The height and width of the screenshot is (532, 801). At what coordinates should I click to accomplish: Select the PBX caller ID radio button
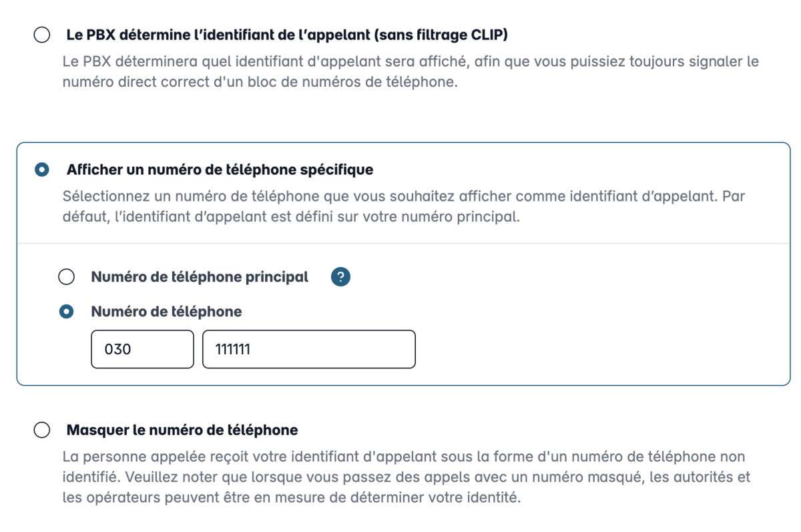(42, 35)
